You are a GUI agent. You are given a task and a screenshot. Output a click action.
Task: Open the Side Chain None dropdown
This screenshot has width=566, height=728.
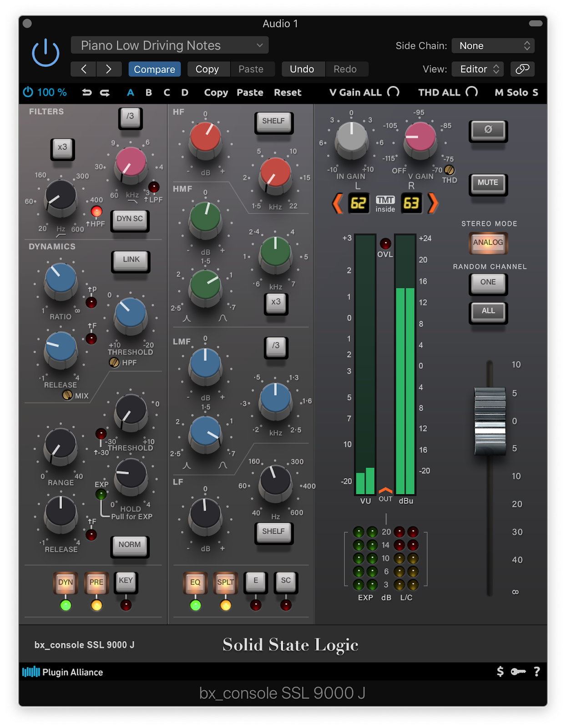point(493,45)
